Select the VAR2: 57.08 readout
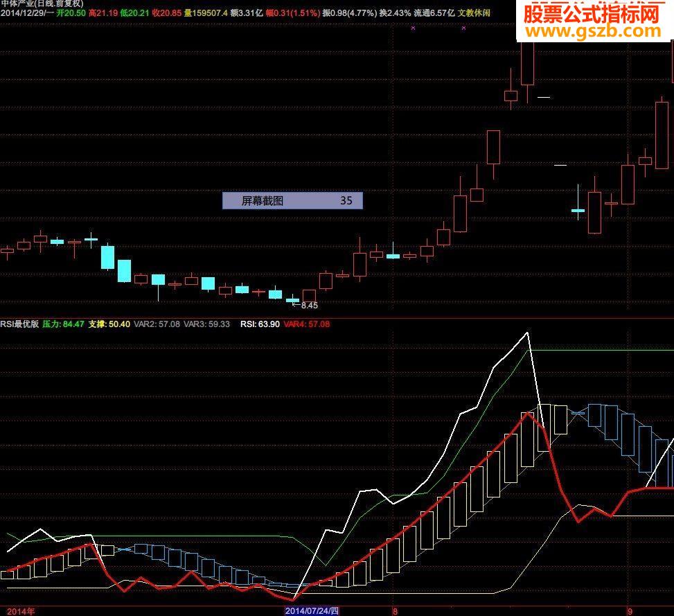Viewport: 674px width, 616px height. (157, 324)
